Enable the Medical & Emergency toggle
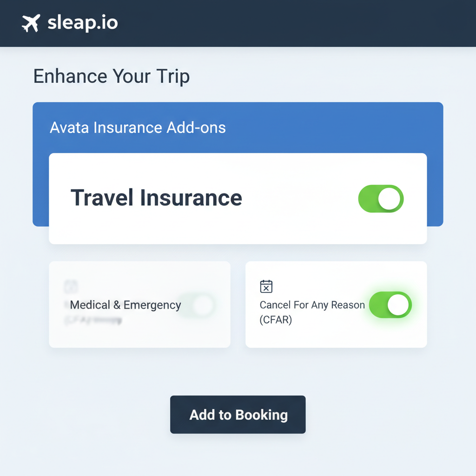 click(x=196, y=305)
